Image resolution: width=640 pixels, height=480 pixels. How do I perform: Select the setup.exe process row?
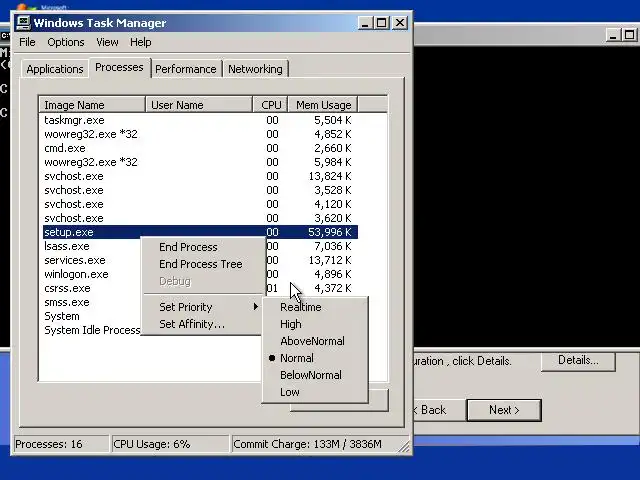pos(200,232)
